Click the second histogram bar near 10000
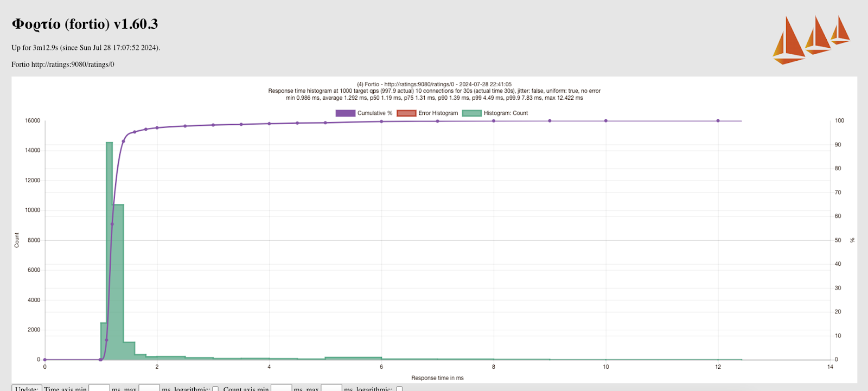Screen dimensions: 868x391 click(118, 282)
